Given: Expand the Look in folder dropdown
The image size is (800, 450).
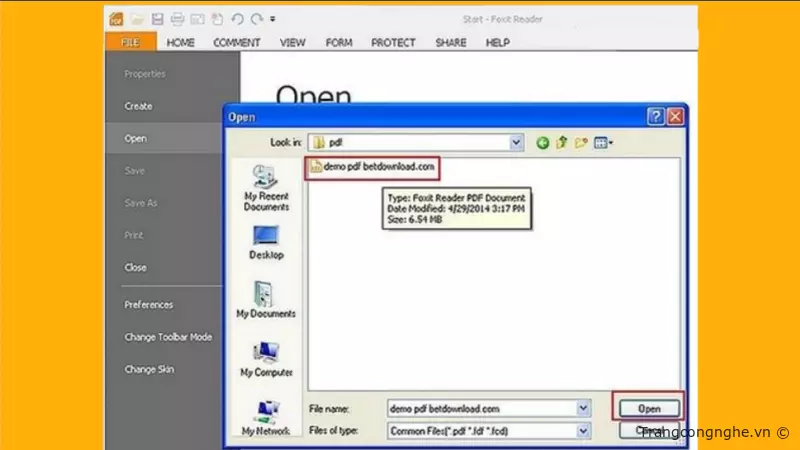Looking at the screenshot, I should click(x=516, y=143).
